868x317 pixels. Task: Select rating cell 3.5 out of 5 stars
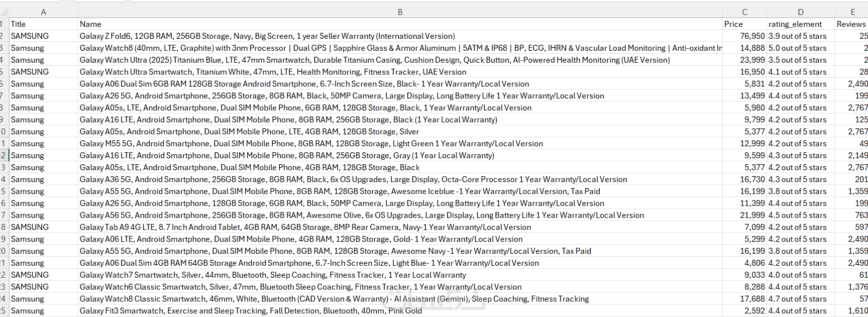pyautogui.click(x=800, y=60)
